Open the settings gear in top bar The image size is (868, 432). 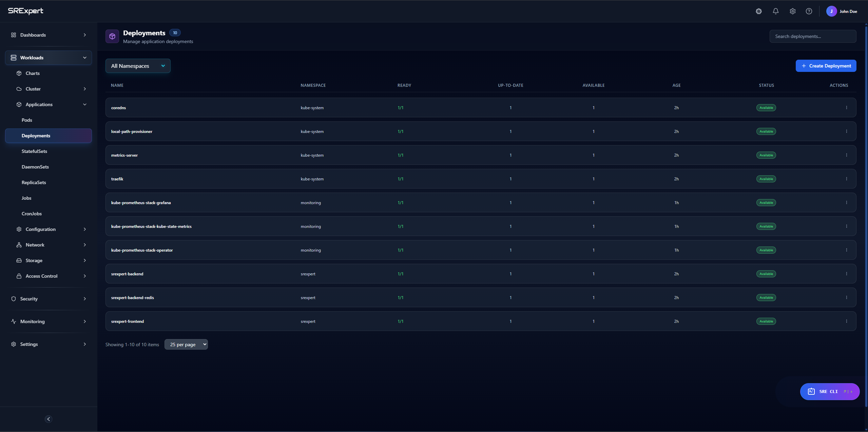click(793, 11)
